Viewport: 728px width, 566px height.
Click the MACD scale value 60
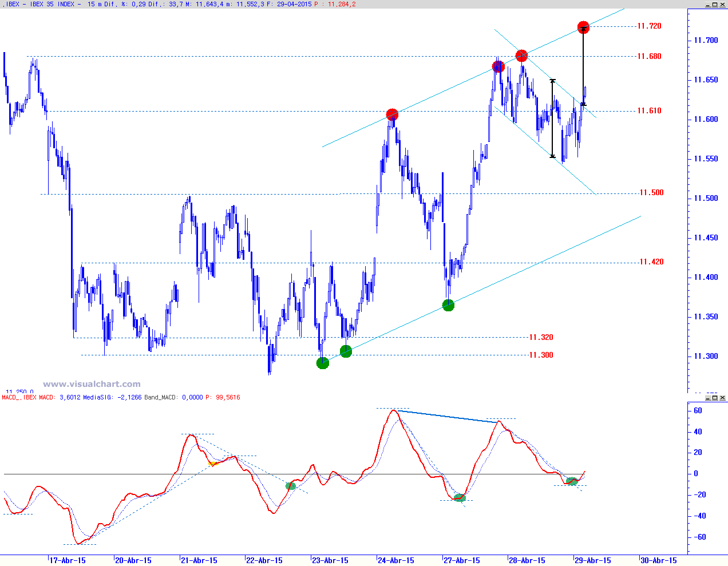coord(698,410)
